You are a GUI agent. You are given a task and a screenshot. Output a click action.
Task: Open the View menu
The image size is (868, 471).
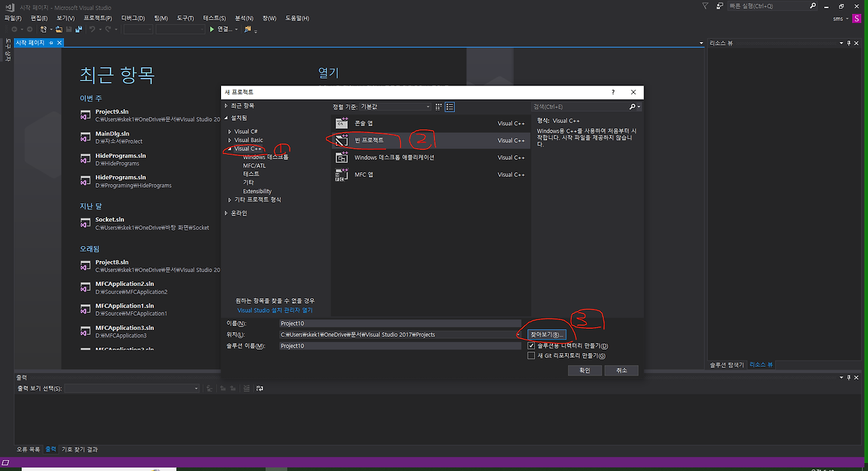click(66, 18)
